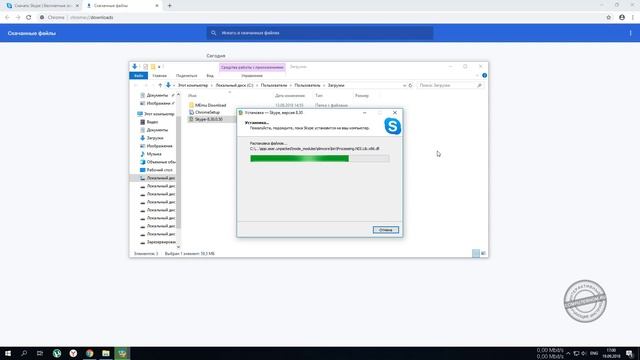The height and width of the screenshot is (360, 640).
Task: Click the Отмена button in Skype installer
Action: click(386, 230)
